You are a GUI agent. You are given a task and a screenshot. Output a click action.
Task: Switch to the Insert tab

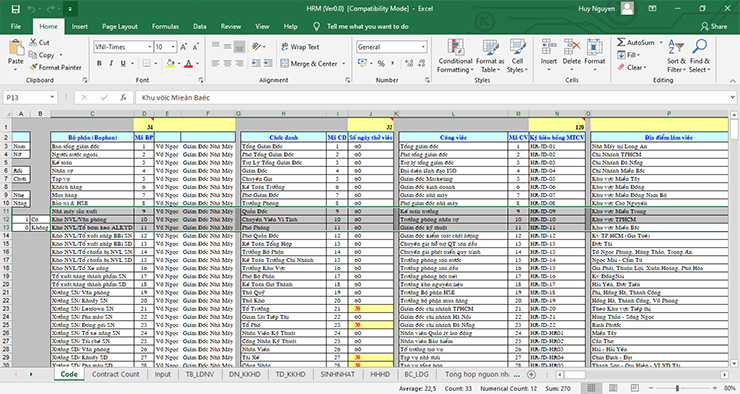coord(80,26)
